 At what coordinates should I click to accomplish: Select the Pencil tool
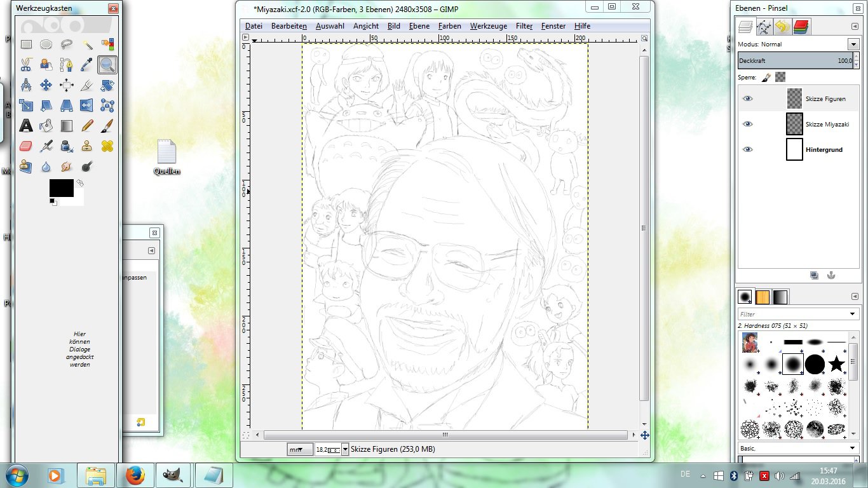tap(87, 126)
